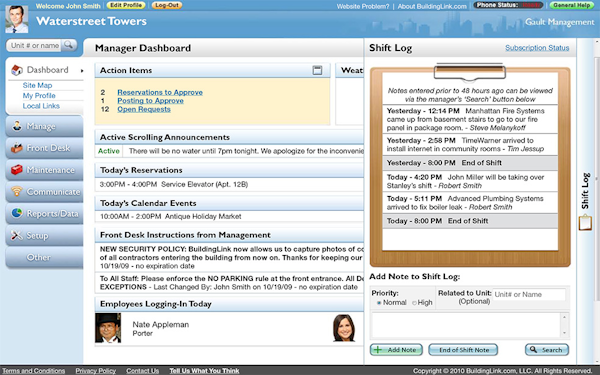Click note text area scroll up arrow
The image size is (600, 375).
pyautogui.click(x=564, y=317)
